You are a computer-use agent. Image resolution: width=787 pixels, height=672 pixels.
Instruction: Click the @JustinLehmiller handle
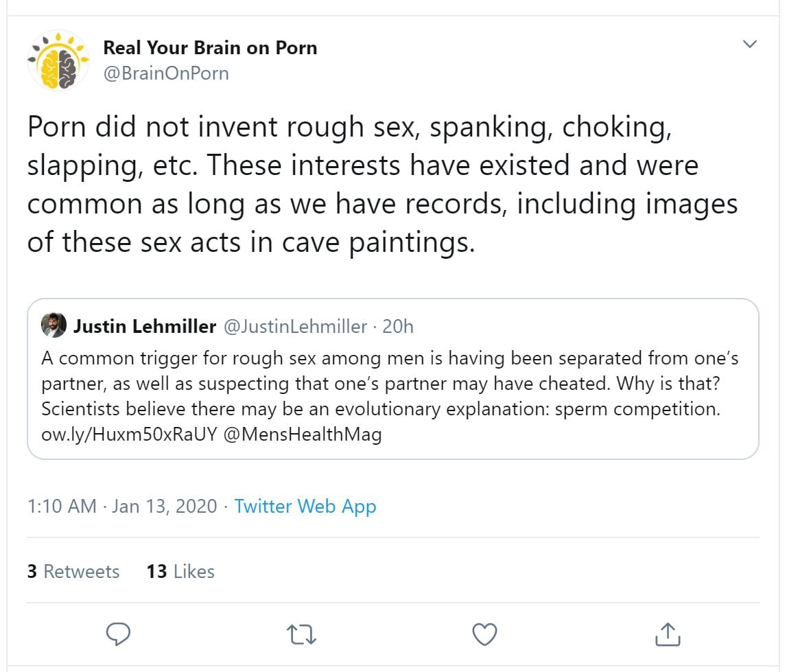pos(295,327)
